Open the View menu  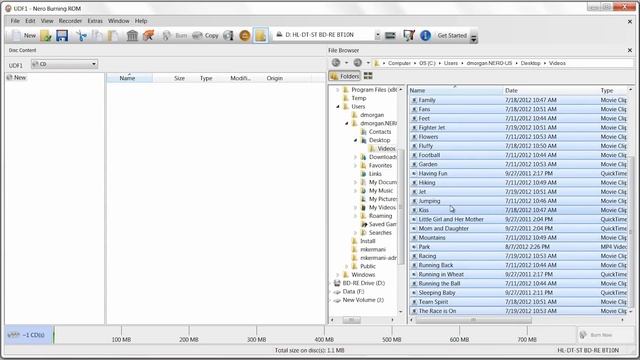(47, 21)
